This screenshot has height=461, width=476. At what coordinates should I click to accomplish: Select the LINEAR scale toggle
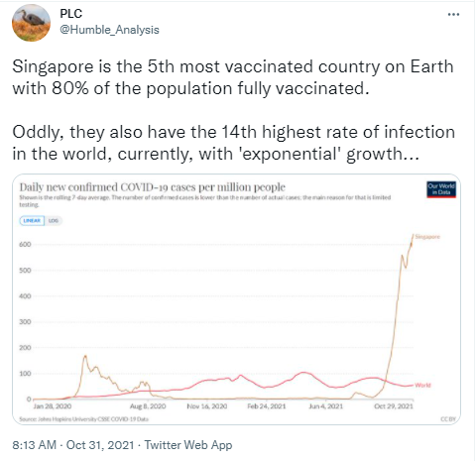point(32,220)
